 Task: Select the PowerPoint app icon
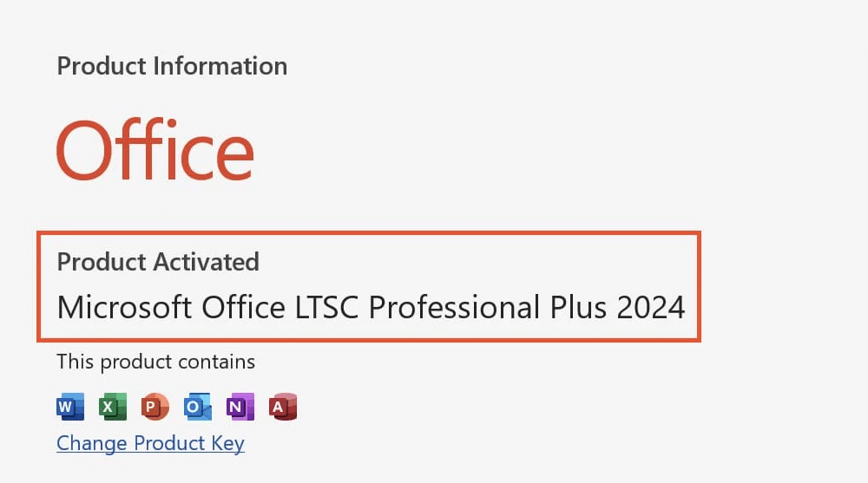[x=155, y=406]
